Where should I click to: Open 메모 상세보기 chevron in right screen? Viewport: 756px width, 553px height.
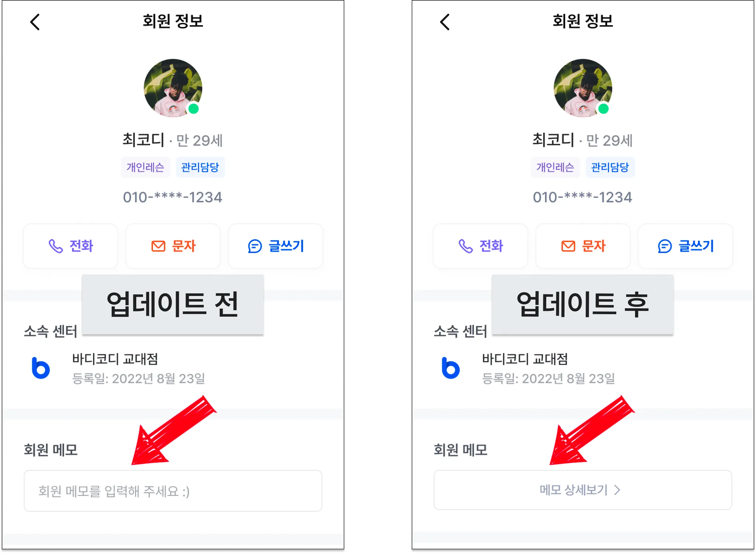(617, 490)
